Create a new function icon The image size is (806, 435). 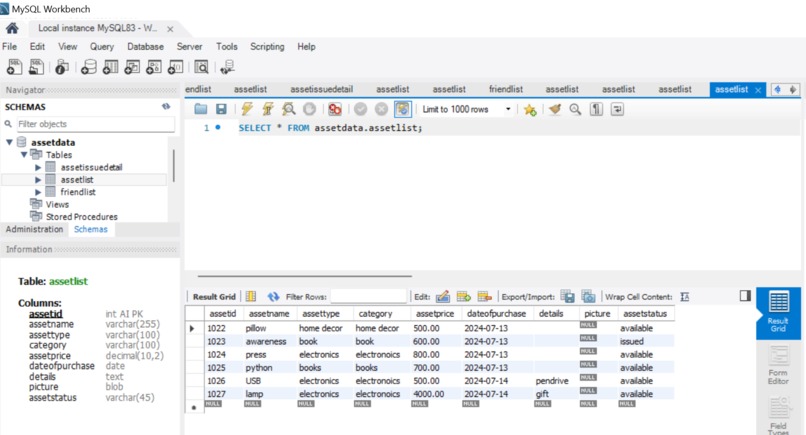click(x=175, y=67)
